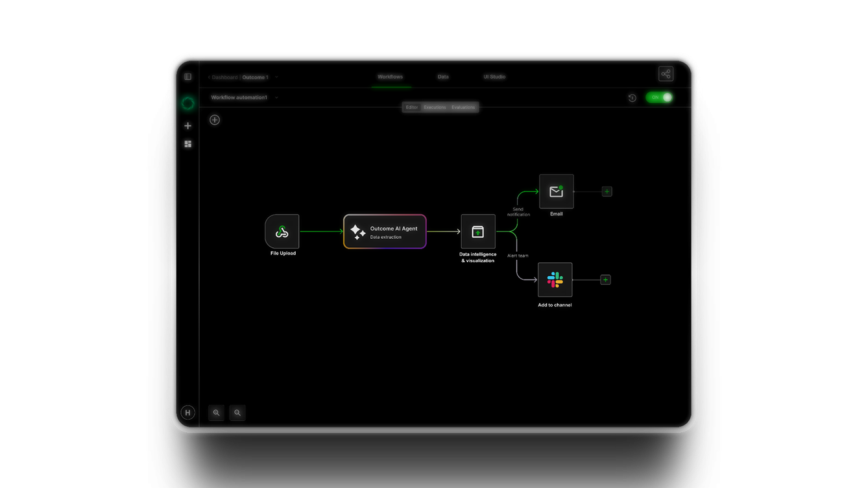This screenshot has width=868, height=488.
Task: Select the File Upload node icon
Action: click(282, 231)
